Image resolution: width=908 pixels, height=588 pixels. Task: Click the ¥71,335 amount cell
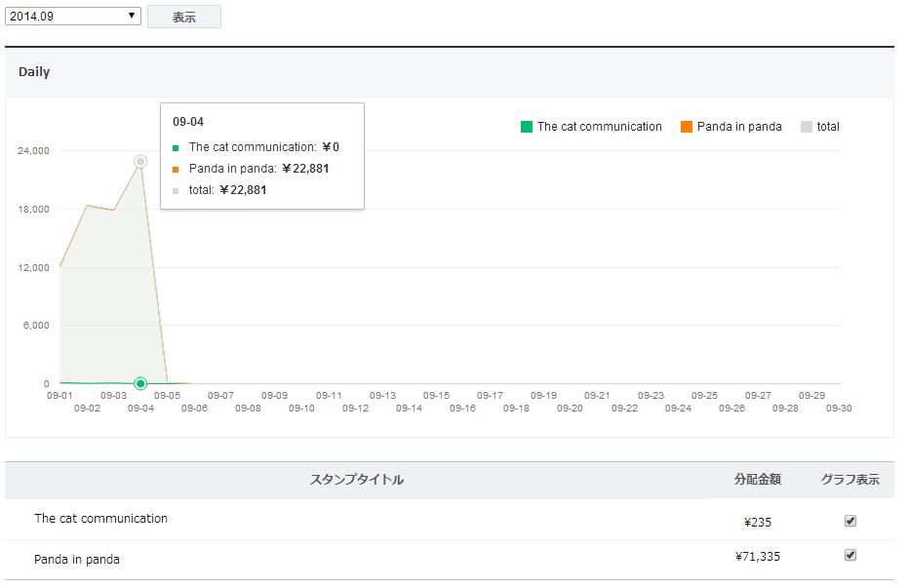tap(758, 556)
